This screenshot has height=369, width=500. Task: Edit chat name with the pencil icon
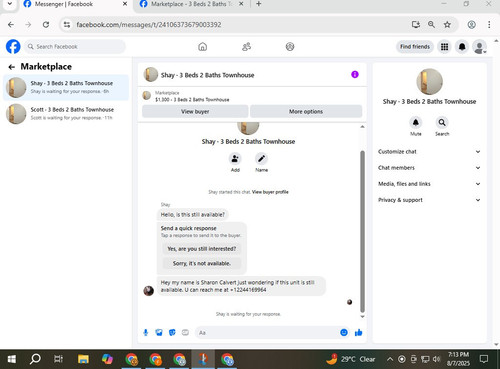(x=261, y=159)
